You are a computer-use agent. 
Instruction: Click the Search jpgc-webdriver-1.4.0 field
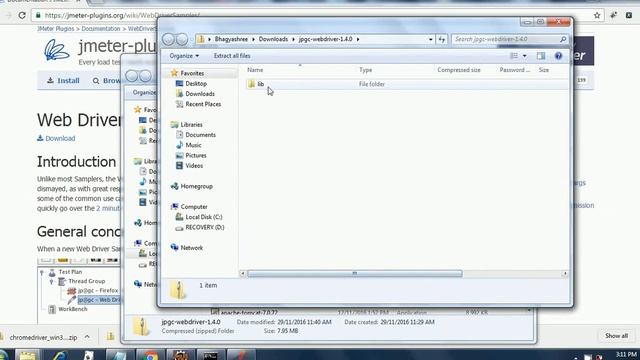pyautogui.click(x=505, y=39)
